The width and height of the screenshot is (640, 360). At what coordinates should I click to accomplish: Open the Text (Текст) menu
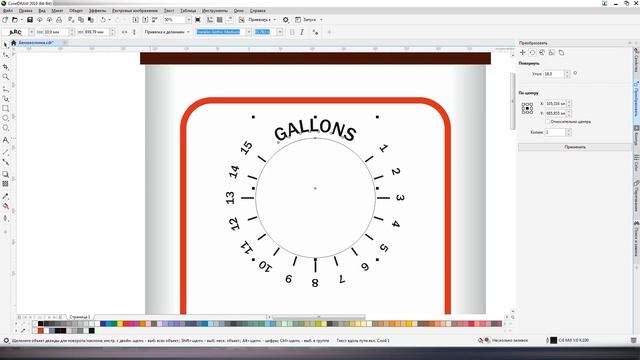pyautogui.click(x=169, y=11)
